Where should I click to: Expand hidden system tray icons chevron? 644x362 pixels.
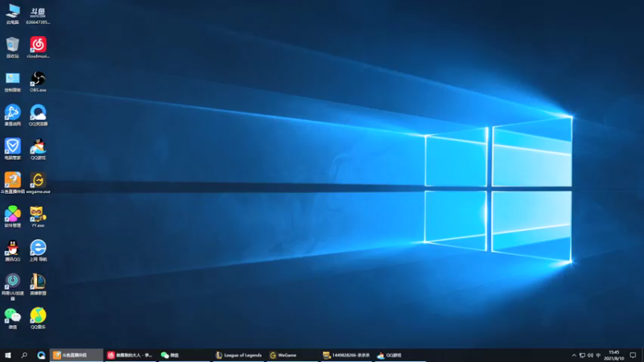(x=574, y=356)
